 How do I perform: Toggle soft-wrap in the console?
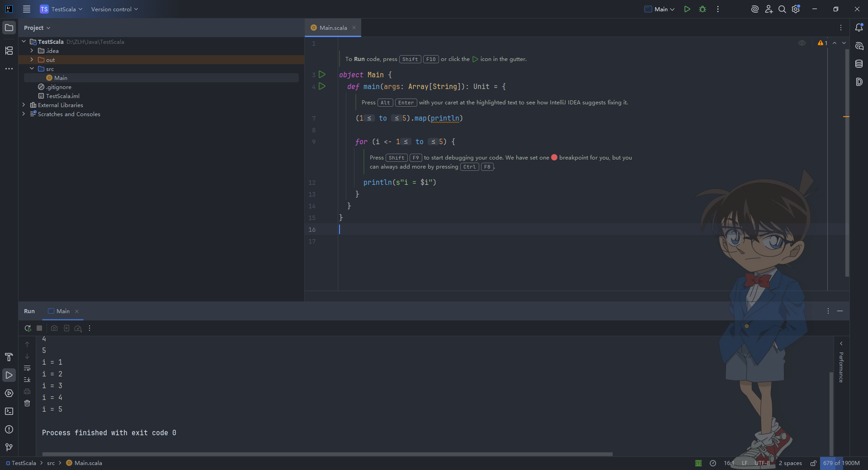coord(27,368)
